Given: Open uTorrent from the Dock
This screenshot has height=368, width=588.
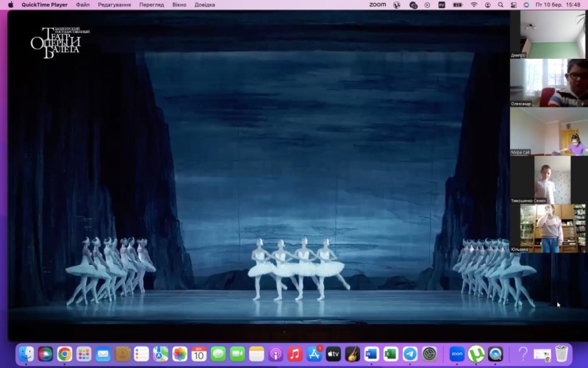Looking at the screenshot, I should click(x=476, y=354).
